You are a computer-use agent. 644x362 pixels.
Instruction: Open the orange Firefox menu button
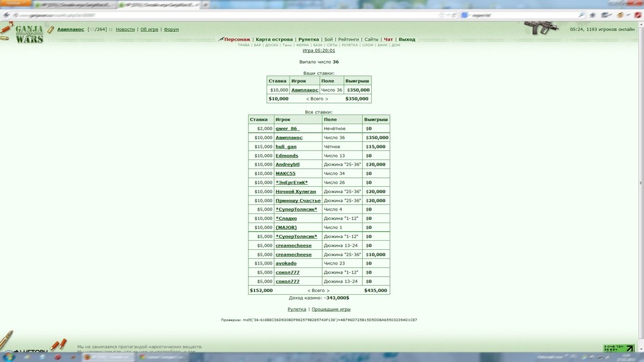click(x=15, y=3)
